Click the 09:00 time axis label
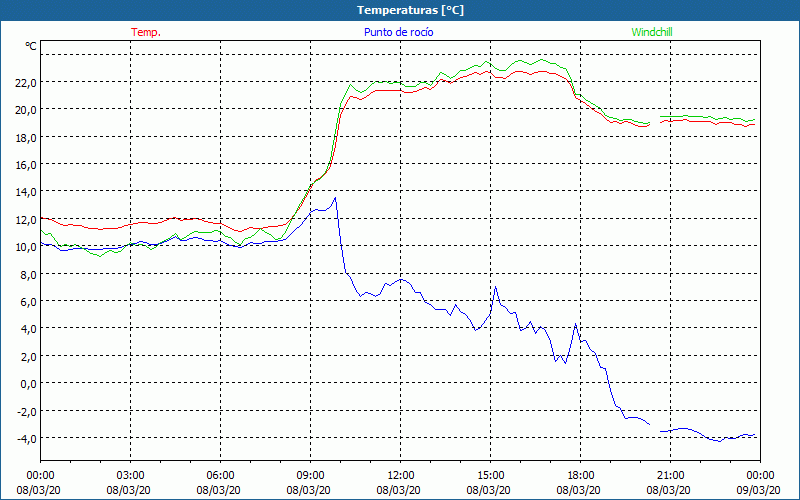This screenshot has width=800, height=500. click(310, 476)
